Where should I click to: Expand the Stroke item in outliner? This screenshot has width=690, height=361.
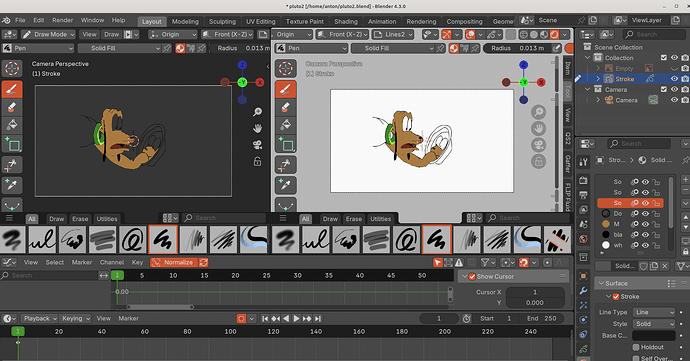[x=598, y=79]
